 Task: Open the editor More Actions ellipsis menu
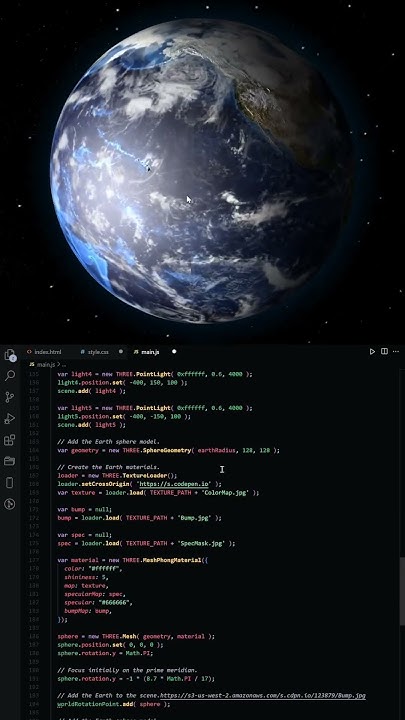coord(396,351)
